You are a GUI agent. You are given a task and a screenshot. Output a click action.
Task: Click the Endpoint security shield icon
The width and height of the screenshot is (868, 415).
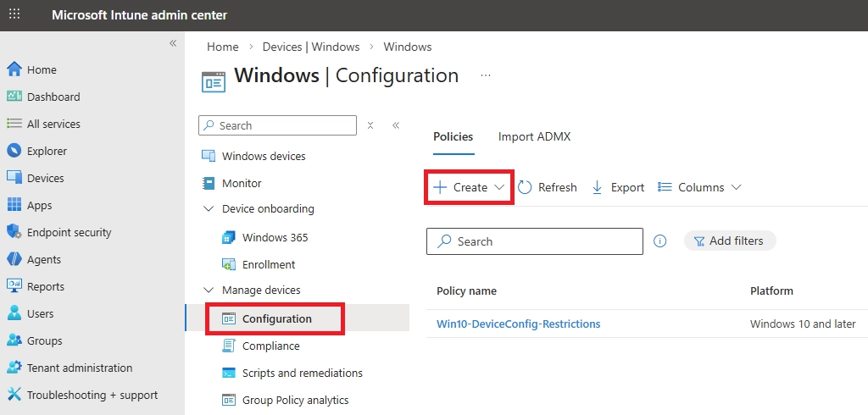[x=14, y=232]
